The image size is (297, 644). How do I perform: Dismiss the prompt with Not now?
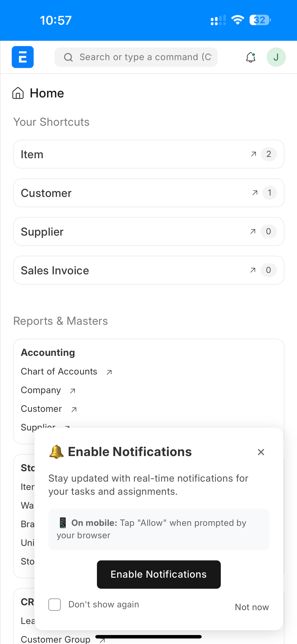coord(251,607)
